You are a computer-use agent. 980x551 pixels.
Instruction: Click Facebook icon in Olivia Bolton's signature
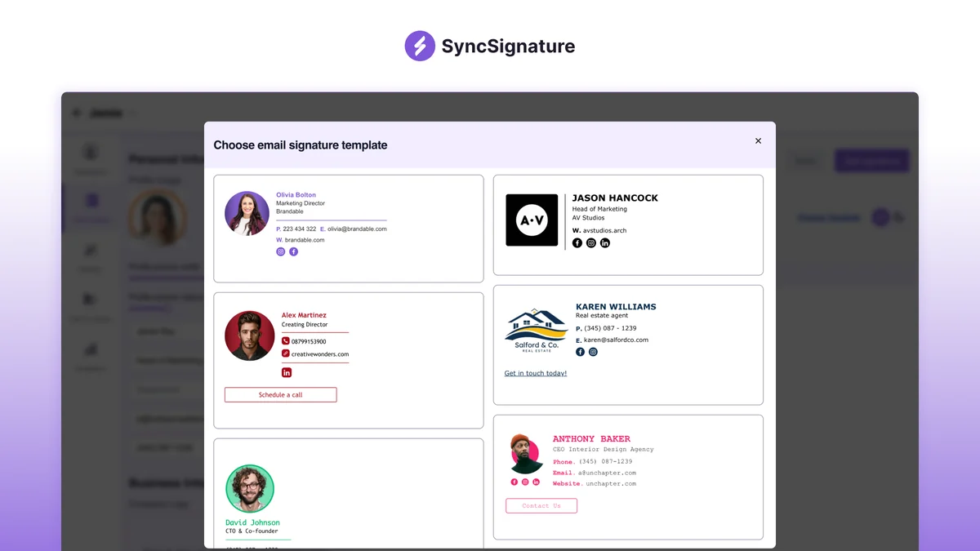(293, 251)
